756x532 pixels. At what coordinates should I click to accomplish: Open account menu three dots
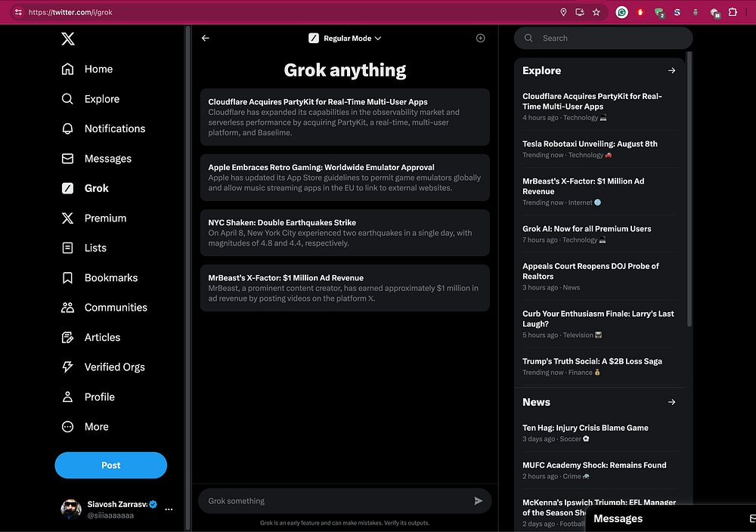pos(169,509)
